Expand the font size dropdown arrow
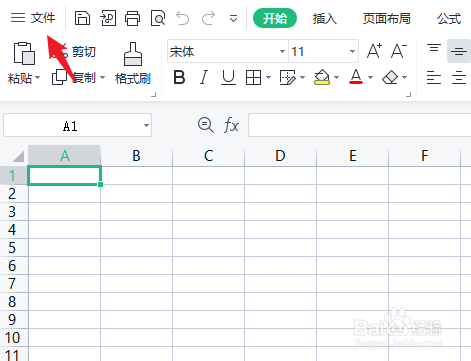Image resolution: width=471 pixels, height=361 pixels. (352, 51)
